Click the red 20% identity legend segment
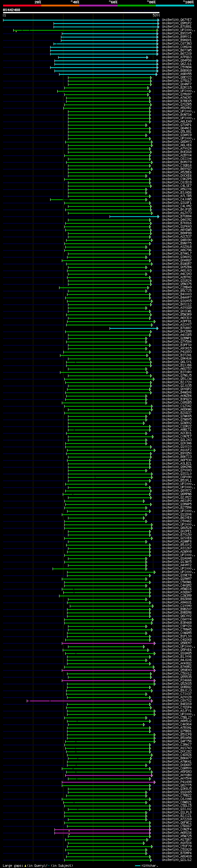Image resolution: width=197 pixels, height=868 pixels. (22, 6)
